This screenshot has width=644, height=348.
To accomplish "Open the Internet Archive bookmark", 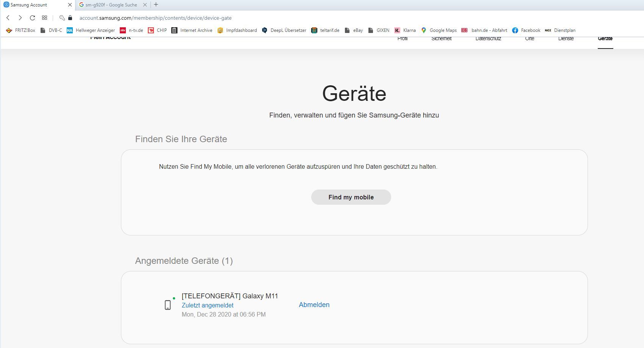I will 192,30.
